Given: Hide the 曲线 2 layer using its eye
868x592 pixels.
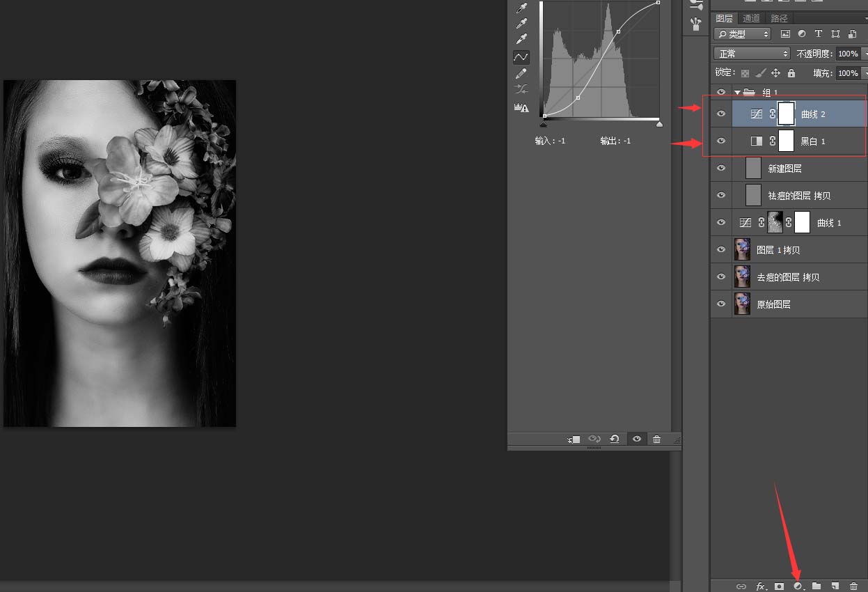Looking at the screenshot, I should (x=721, y=114).
